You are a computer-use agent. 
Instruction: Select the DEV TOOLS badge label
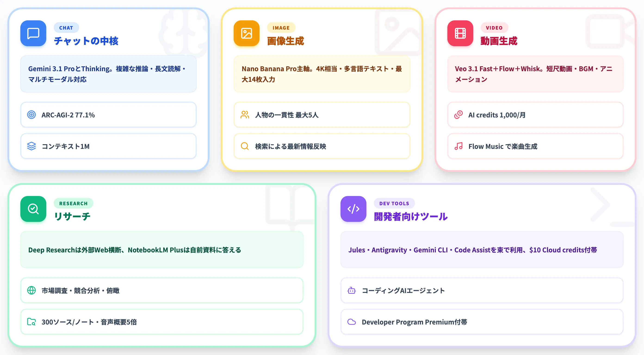pyautogui.click(x=394, y=203)
